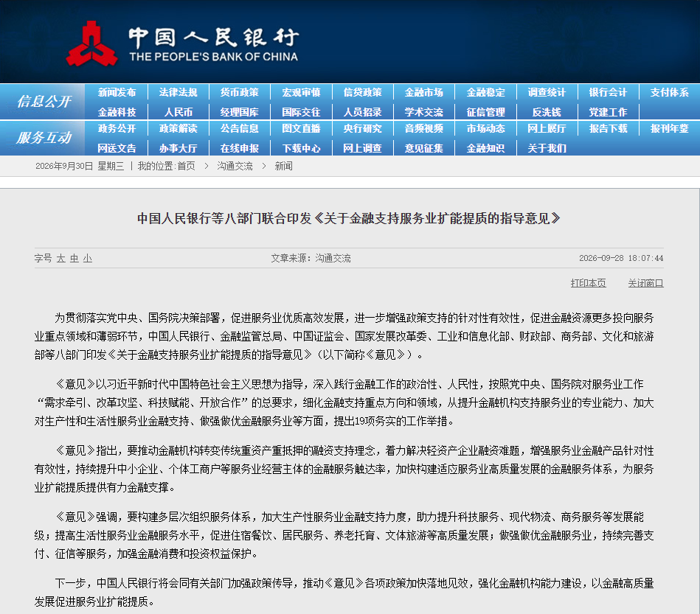This screenshot has height=614, width=700.
Task: Click the People's Bank of China red logo
Action: click(92, 43)
